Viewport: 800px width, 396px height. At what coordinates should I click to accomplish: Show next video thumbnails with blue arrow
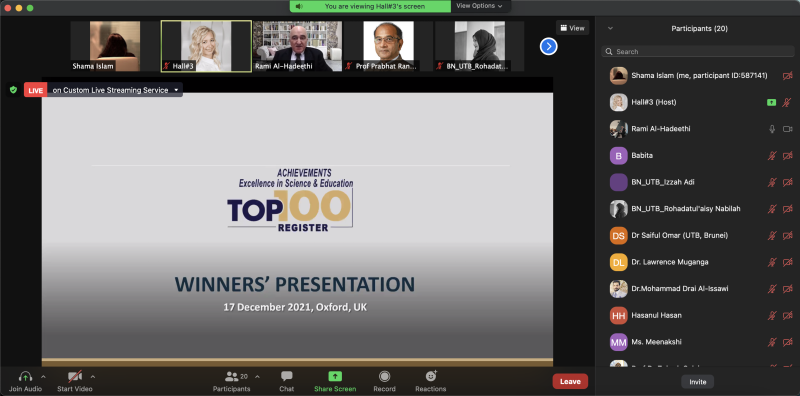548,46
